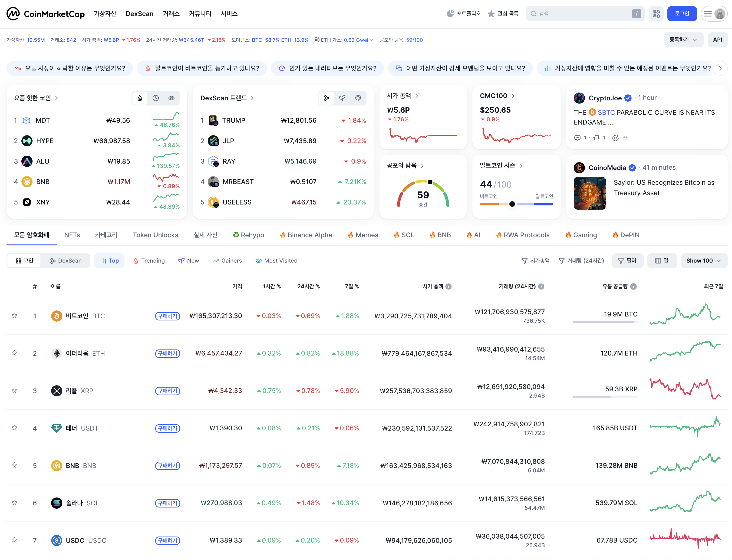
Task: Click 구매하기 button for Solana
Action: [167, 503]
